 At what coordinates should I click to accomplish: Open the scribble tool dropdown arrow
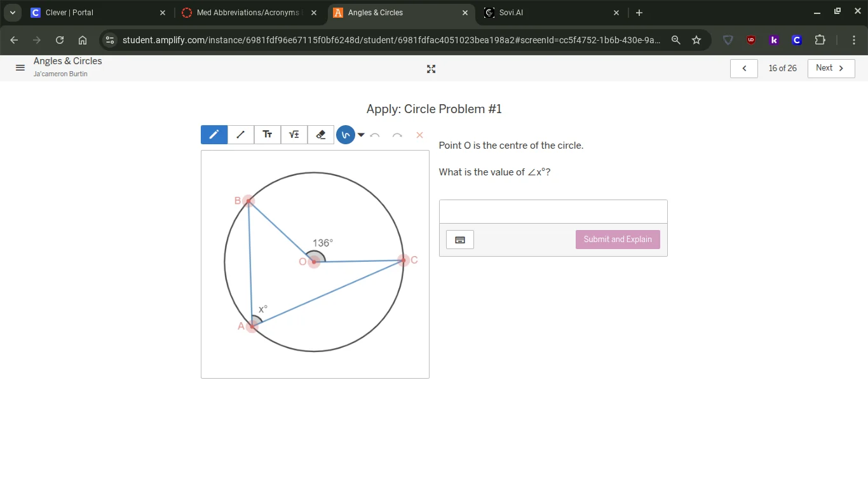tap(361, 135)
